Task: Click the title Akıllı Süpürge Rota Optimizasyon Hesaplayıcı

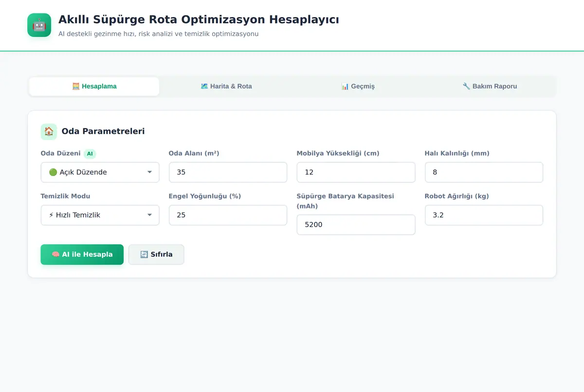Action: click(x=199, y=20)
